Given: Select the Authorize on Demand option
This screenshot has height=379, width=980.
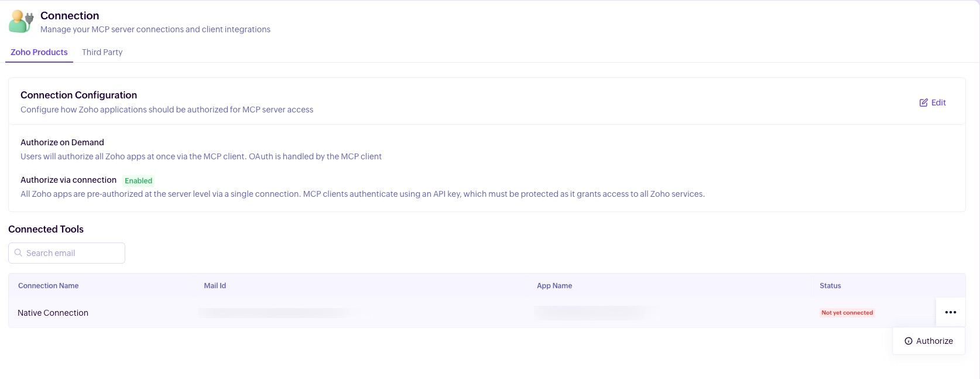Looking at the screenshot, I should coord(62,142).
